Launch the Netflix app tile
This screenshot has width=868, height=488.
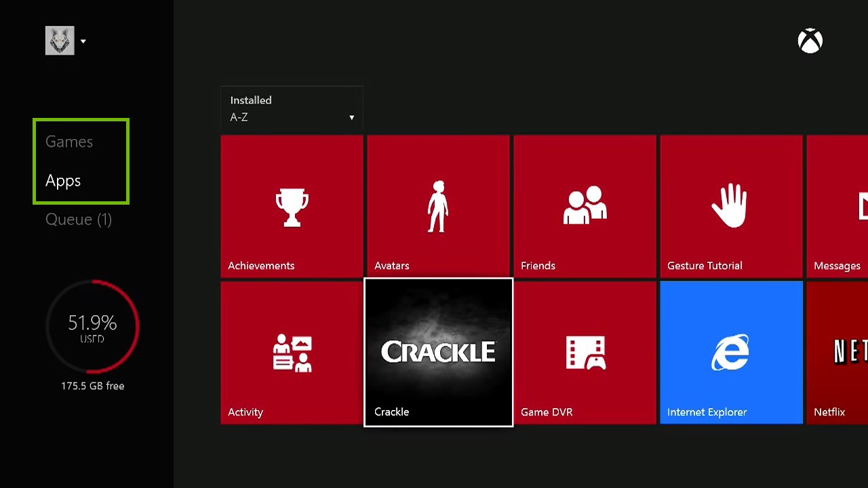click(837, 351)
